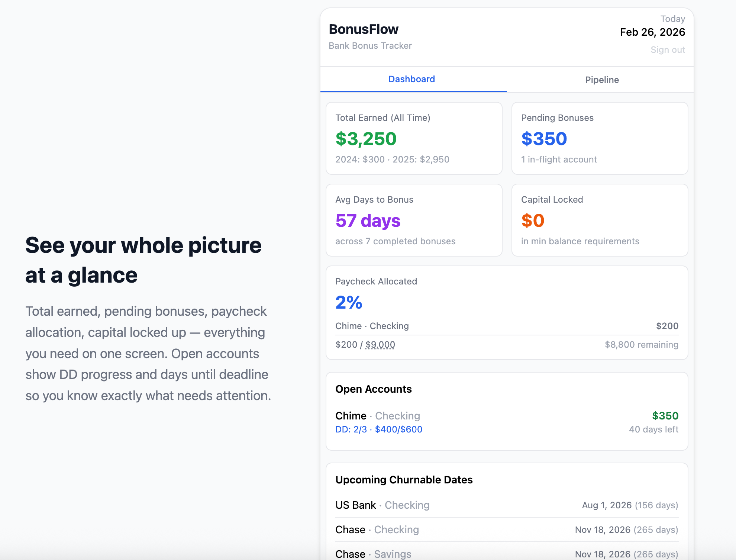
Task: Click the Upcoming Churnable Dates heading
Action: (404, 480)
